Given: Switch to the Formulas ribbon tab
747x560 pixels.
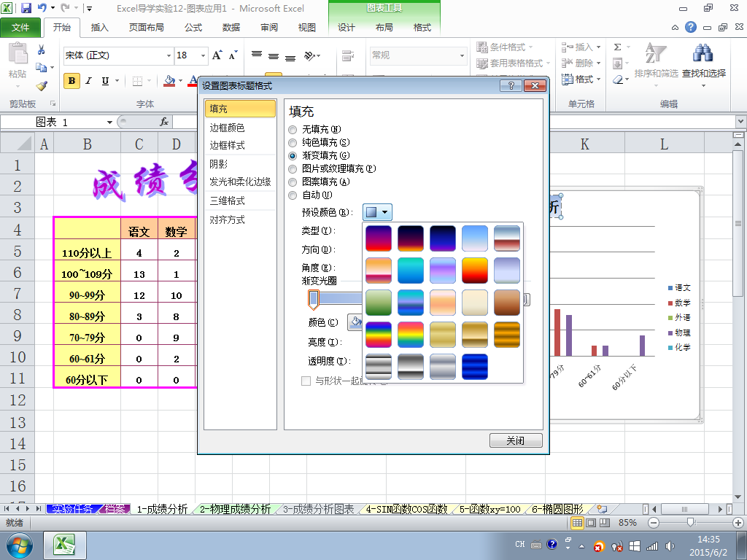Looking at the screenshot, I should pyautogui.click(x=193, y=28).
